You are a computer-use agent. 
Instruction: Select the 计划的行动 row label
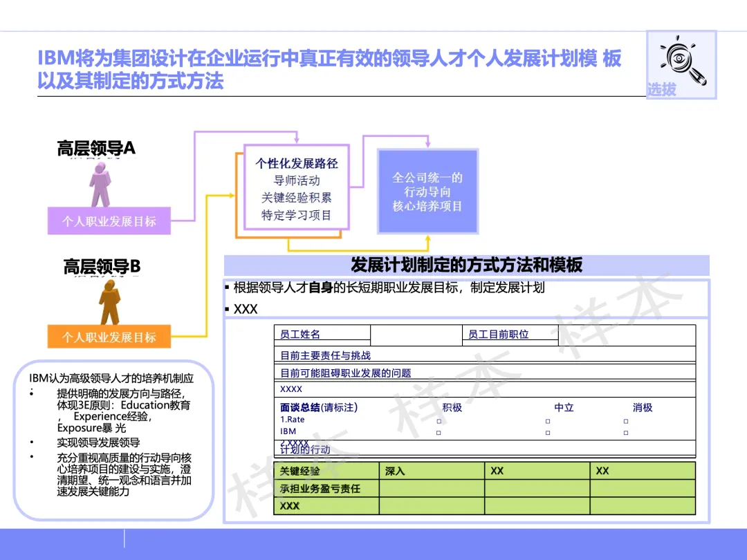tap(306, 449)
